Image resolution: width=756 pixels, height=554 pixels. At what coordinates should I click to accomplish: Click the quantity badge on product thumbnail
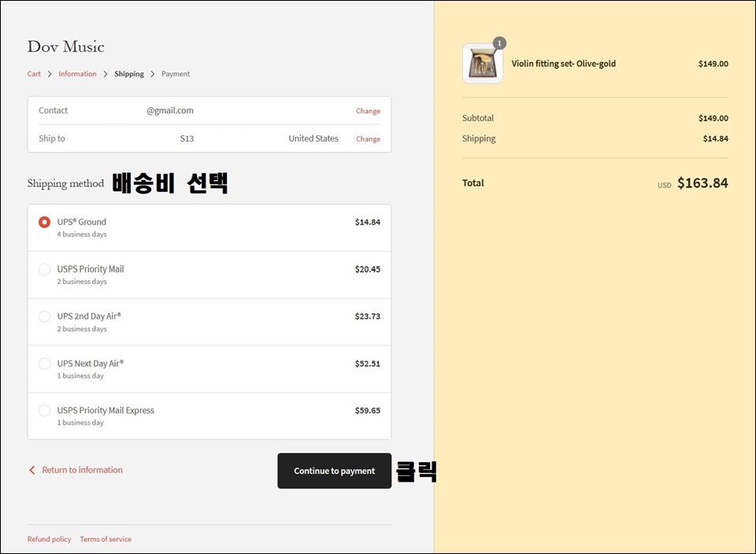(499, 43)
